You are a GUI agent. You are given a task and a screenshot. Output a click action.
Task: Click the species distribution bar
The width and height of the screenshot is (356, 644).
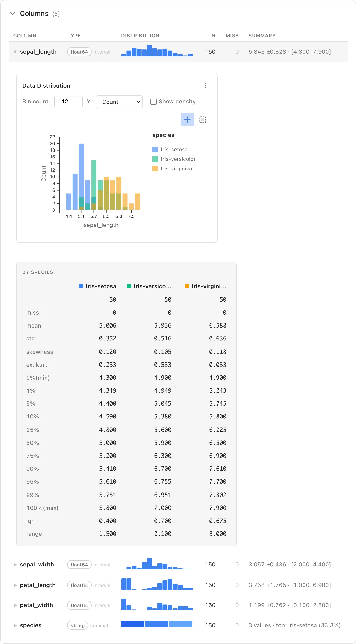click(157, 624)
